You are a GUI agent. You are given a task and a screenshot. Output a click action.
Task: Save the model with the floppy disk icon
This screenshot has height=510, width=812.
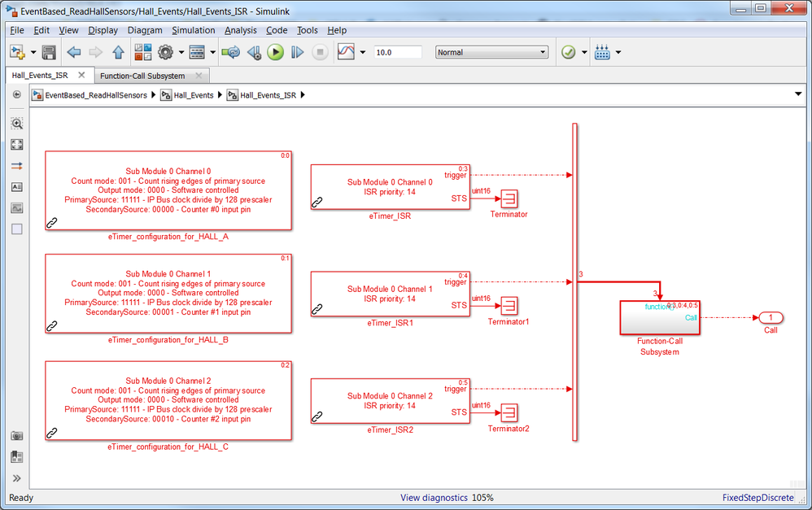[49, 52]
